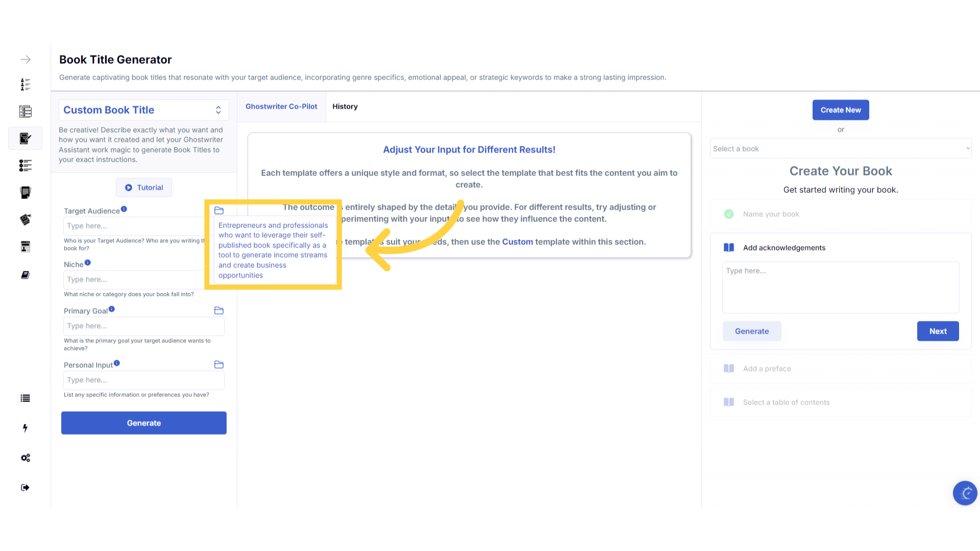Viewport: 980px width, 551px height.
Task: Open the Custom Book Title template dropdown
Action: [144, 110]
